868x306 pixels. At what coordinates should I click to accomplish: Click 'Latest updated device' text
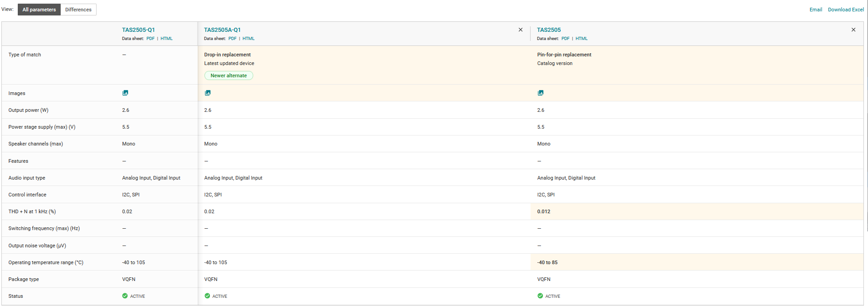(x=229, y=63)
